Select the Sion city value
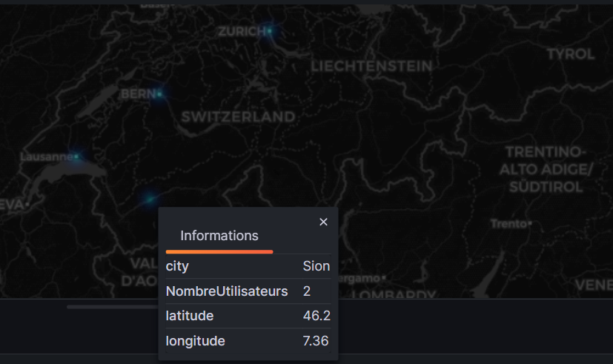The image size is (613, 364). 317,266
